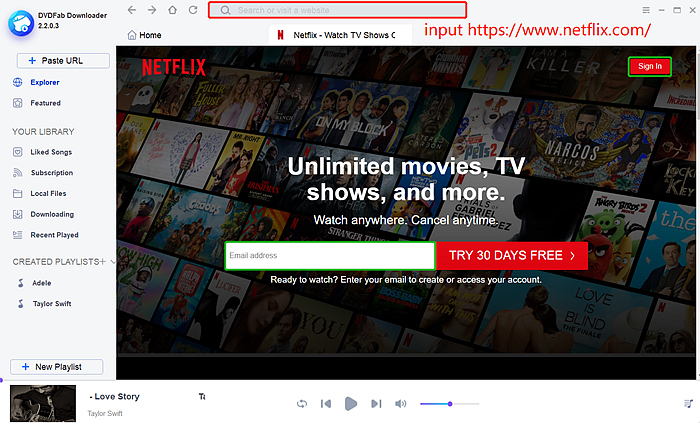This screenshot has height=423, width=700.
Task: Click the browser back arrow
Action: click(132, 10)
